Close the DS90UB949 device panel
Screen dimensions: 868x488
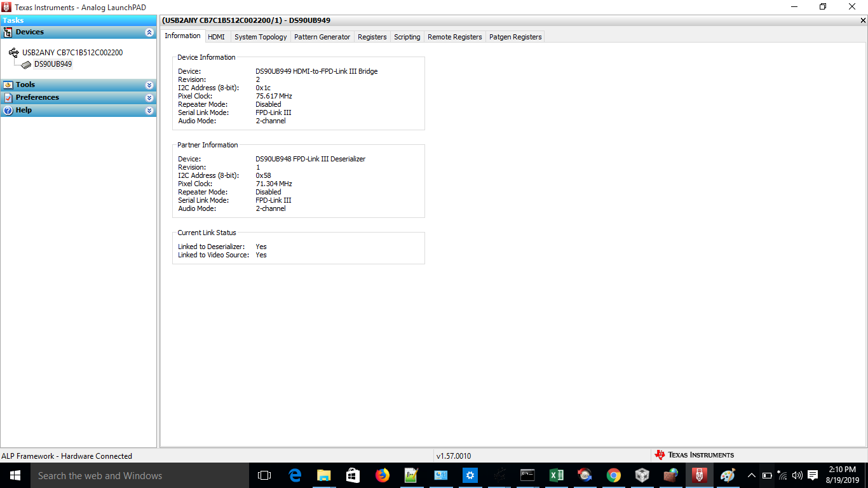(x=862, y=20)
